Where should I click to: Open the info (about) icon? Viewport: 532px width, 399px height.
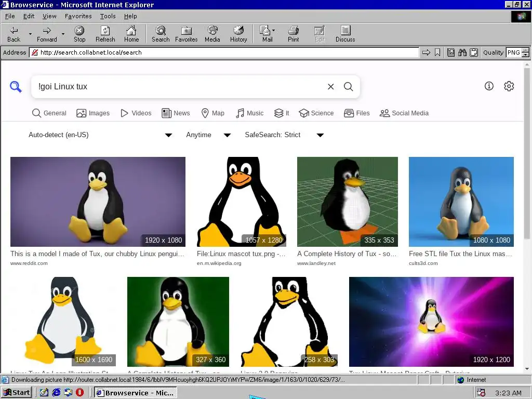489,86
